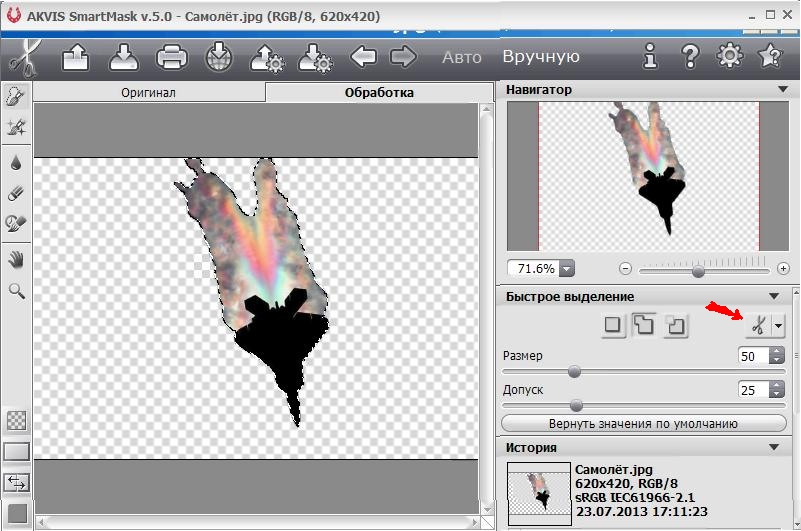Select the Quick Selection brush tool
Screen dimensions: 801x531
coord(16,96)
